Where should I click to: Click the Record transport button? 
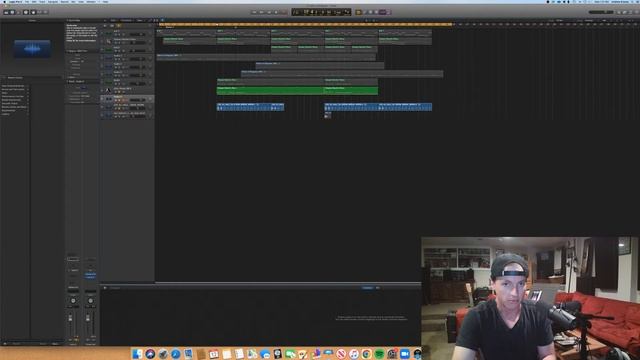(x=284, y=12)
